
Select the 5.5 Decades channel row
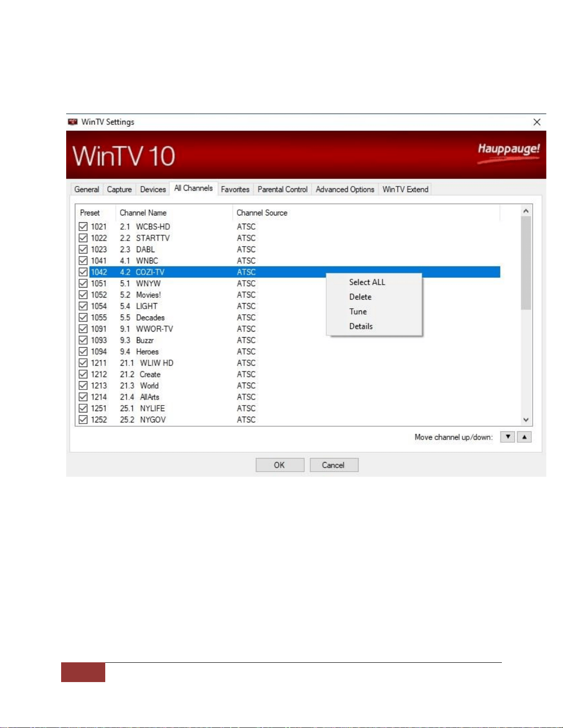click(288, 317)
